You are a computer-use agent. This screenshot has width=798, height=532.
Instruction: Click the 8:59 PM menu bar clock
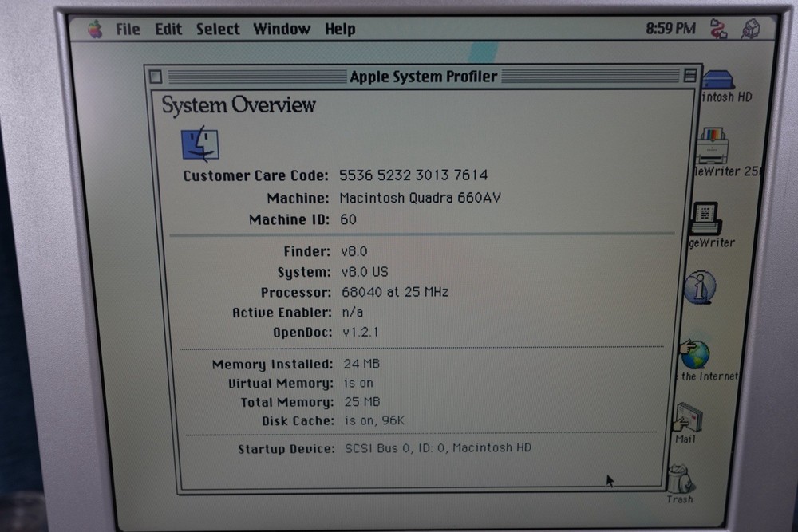point(671,29)
